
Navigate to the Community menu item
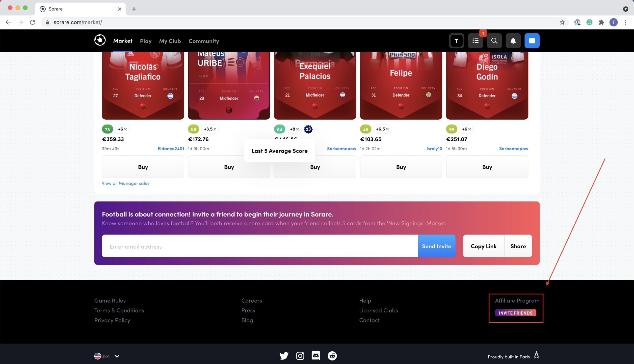pos(203,41)
